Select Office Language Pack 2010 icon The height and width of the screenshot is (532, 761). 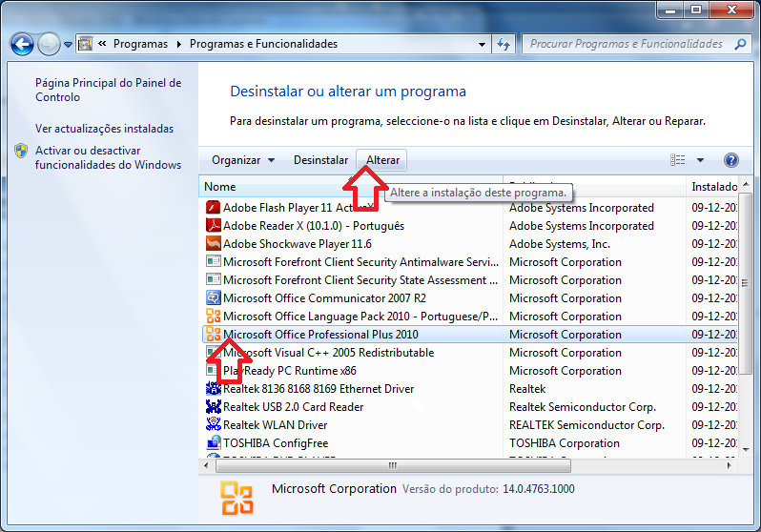click(213, 316)
